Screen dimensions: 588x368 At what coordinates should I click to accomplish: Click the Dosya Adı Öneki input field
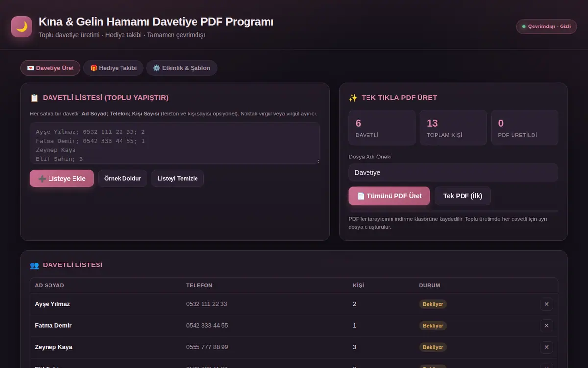point(453,173)
